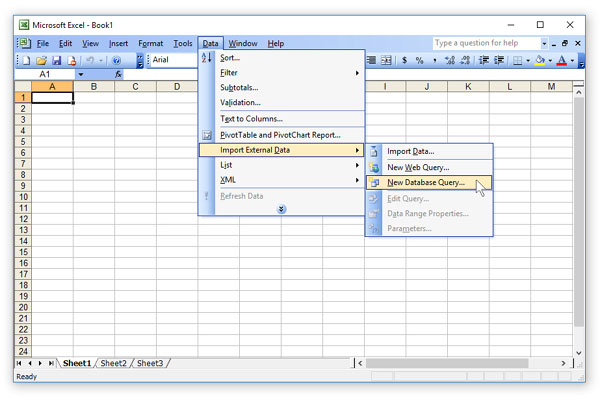This screenshot has width=600, height=398.
Task: Select New Database Query... in submenu
Action: pyautogui.click(x=429, y=183)
